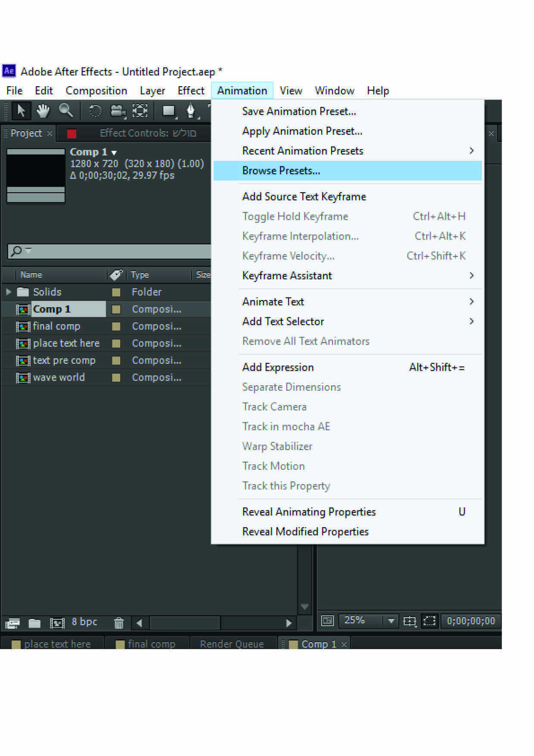Choose Browse Presets from Animation menu
Image resolution: width=534 pixels, height=756 pixels.
(348, 171)
